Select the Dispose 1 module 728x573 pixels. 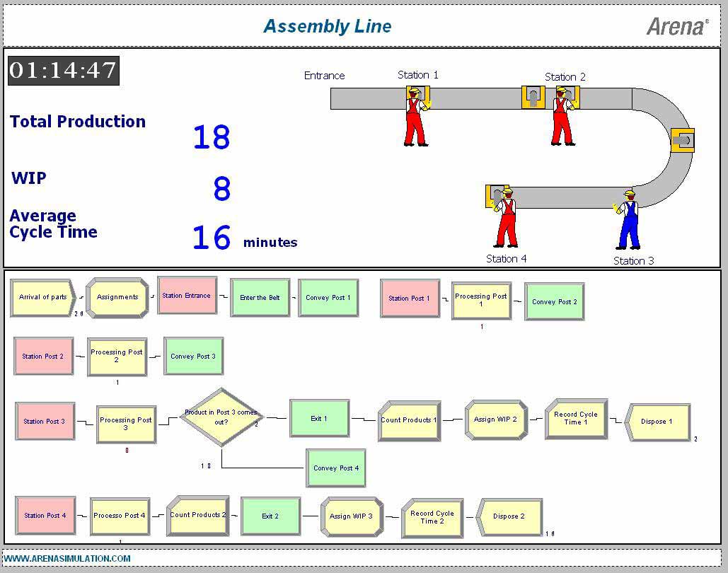tap(657, 422)
